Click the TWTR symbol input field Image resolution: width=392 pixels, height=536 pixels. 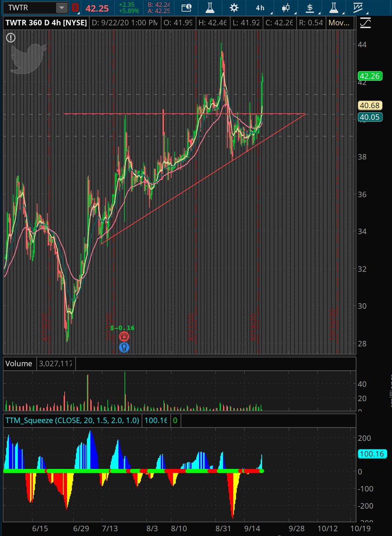[x=29, y=8]
